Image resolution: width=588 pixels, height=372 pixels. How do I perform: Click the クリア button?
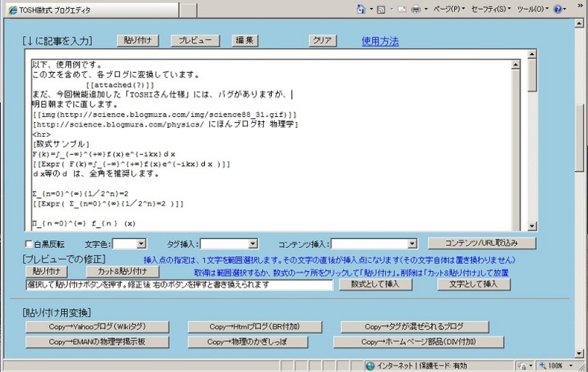click(322, 40)
